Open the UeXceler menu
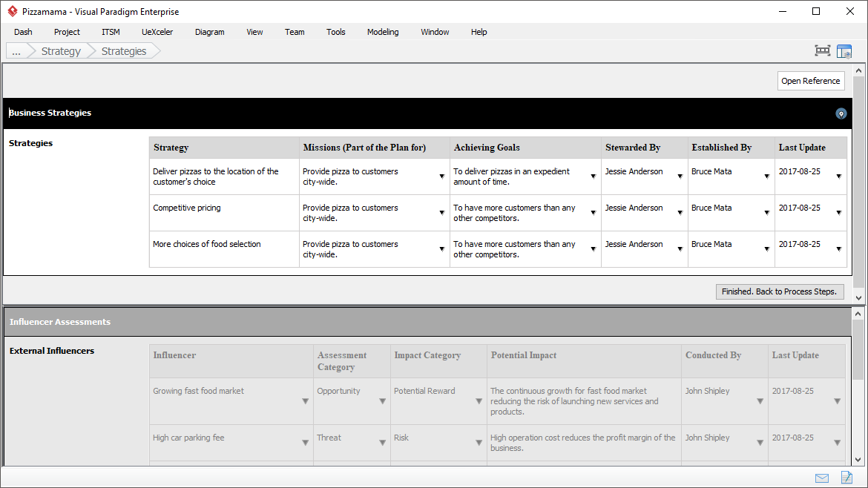Image resolution: width=868 pixels, height=488 pixels. pos(157,32)
